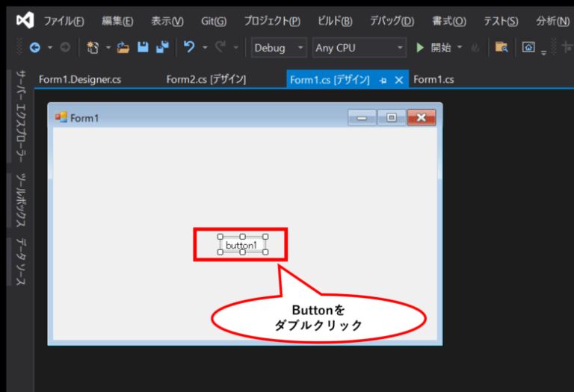
Task: Open the プロジェクト(P) menu
Action: 272,21
